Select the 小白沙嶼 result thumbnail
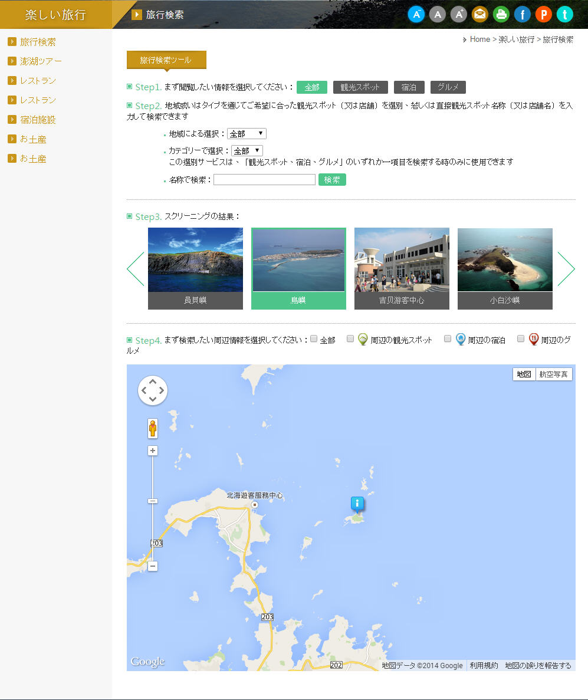The height and width of the screenshot is (700, 588). [x=505, y=268]
